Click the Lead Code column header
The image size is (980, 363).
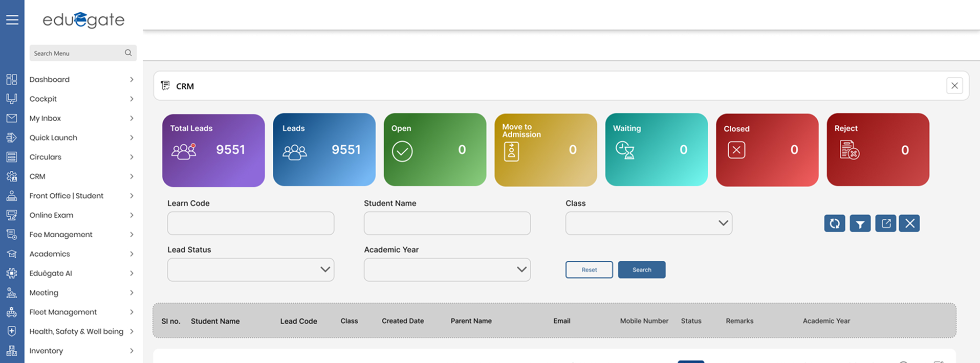click(x=299, y=321)
